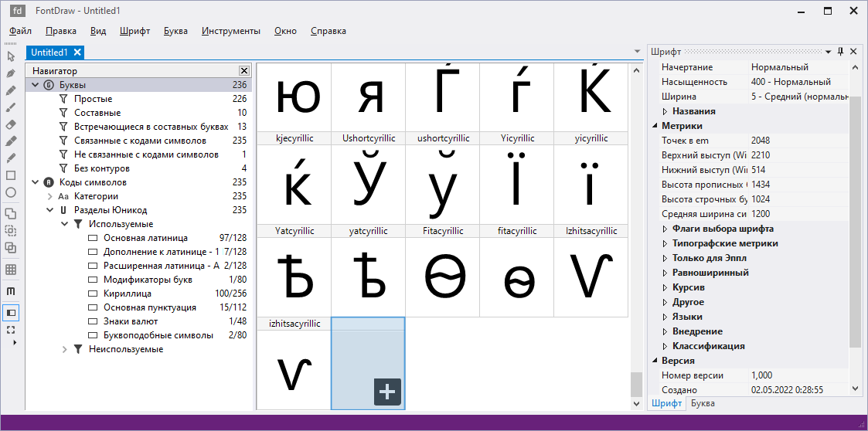Open the Насыщенность value dropdown field
The width and height of the screenshot is (868, 431).
click(x=798, y=82)
